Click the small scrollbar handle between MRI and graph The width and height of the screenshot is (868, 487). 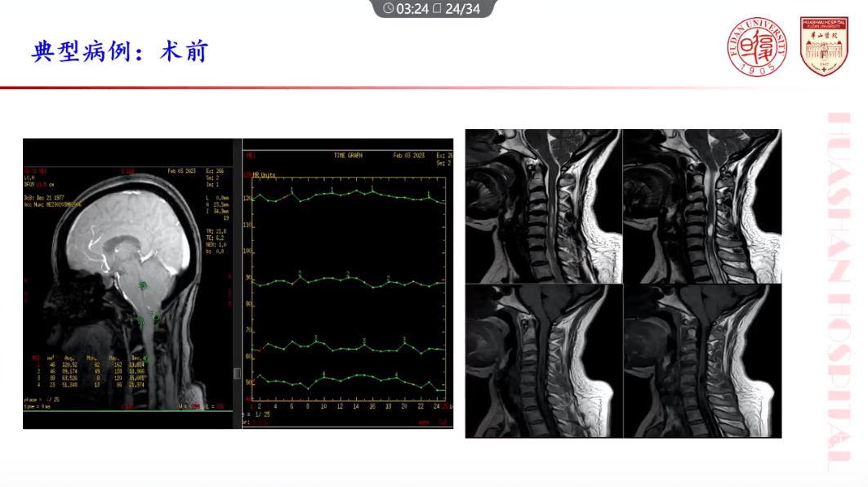(237, 373)
